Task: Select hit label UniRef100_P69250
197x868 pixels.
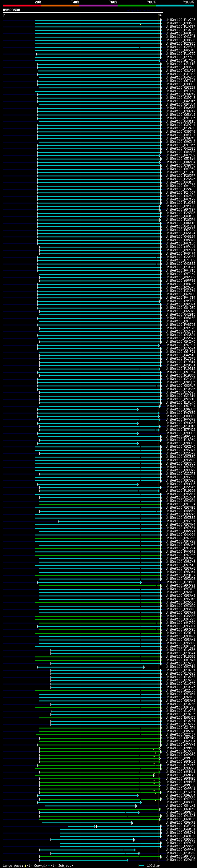Action: coord(180,230)
